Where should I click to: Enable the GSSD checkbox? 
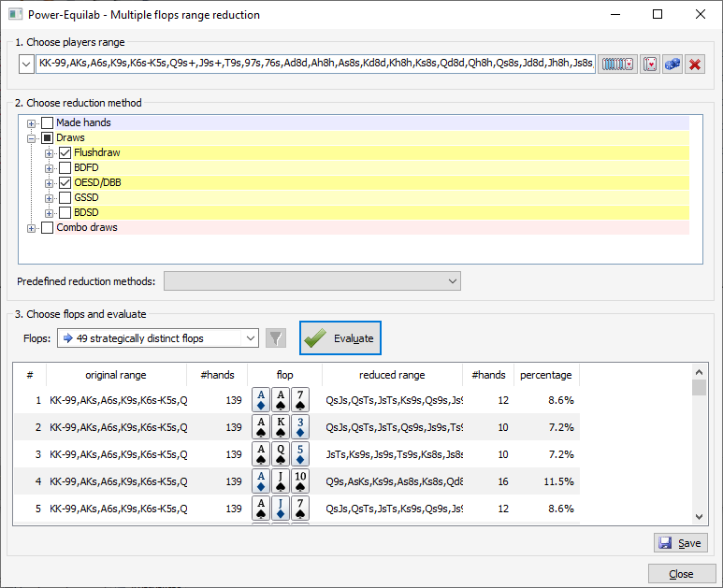[65, 197]
